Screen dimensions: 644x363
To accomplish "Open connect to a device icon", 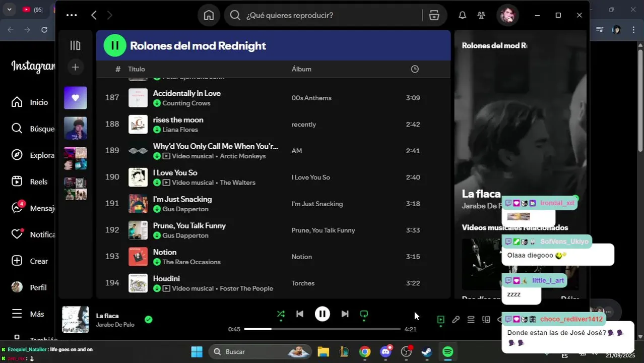I will [x=486, y=319].
